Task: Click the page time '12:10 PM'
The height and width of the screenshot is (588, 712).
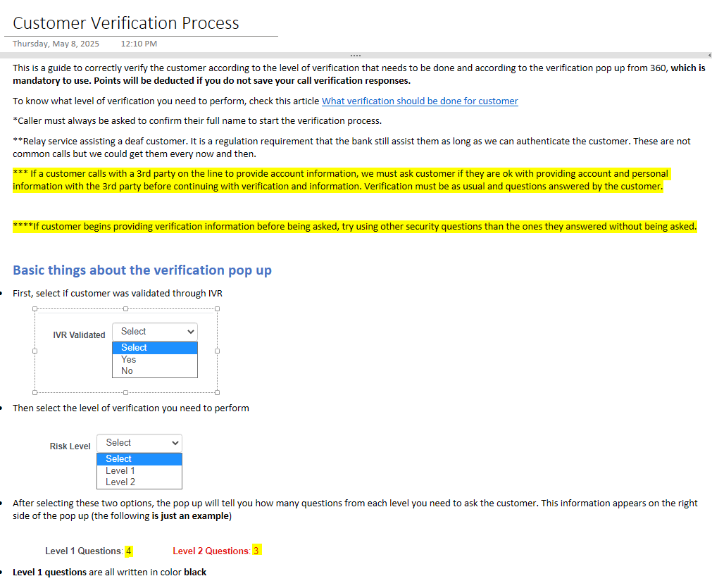Action: tap(139, 44)
